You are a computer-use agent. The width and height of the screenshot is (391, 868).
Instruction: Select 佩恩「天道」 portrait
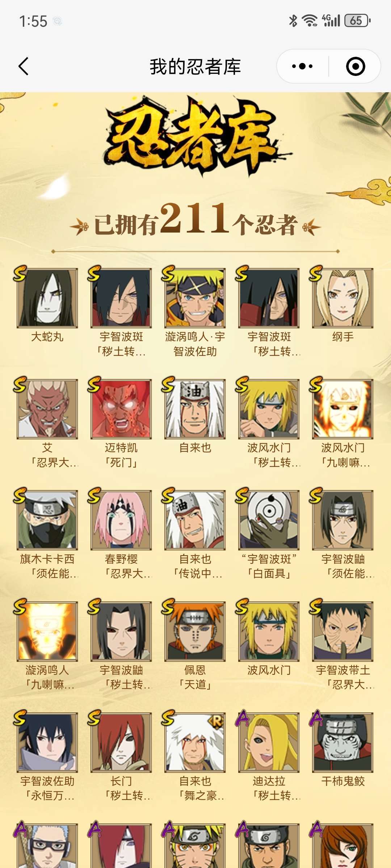tap(195, 631)
